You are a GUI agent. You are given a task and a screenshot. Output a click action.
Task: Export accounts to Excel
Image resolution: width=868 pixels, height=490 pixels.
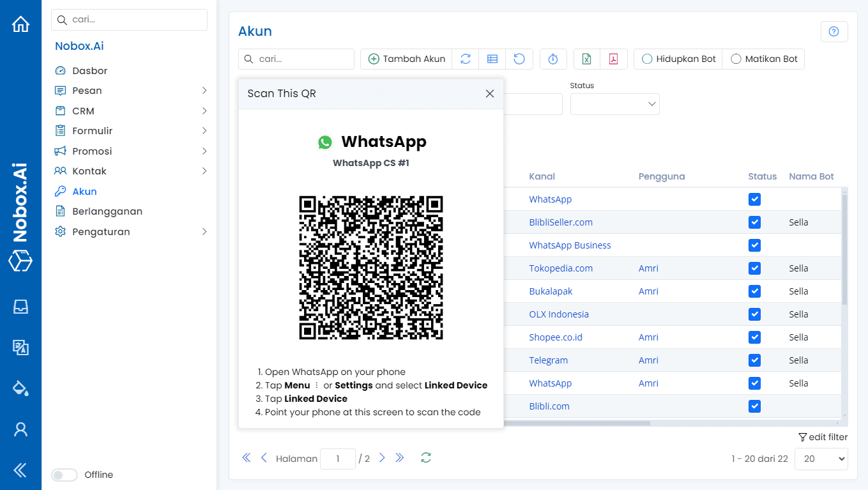586,59
